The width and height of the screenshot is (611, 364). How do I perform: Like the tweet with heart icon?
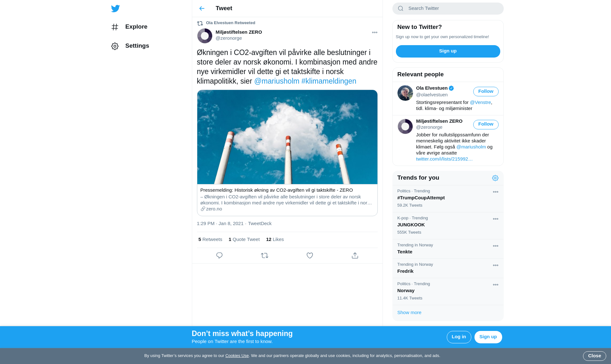pyautogui.click(x=310, y=255)
